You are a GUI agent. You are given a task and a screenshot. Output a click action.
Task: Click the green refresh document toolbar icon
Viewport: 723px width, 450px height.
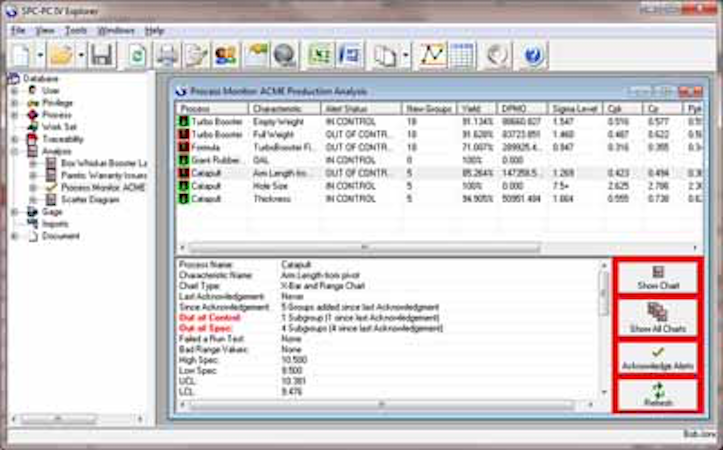coord(137,56)
